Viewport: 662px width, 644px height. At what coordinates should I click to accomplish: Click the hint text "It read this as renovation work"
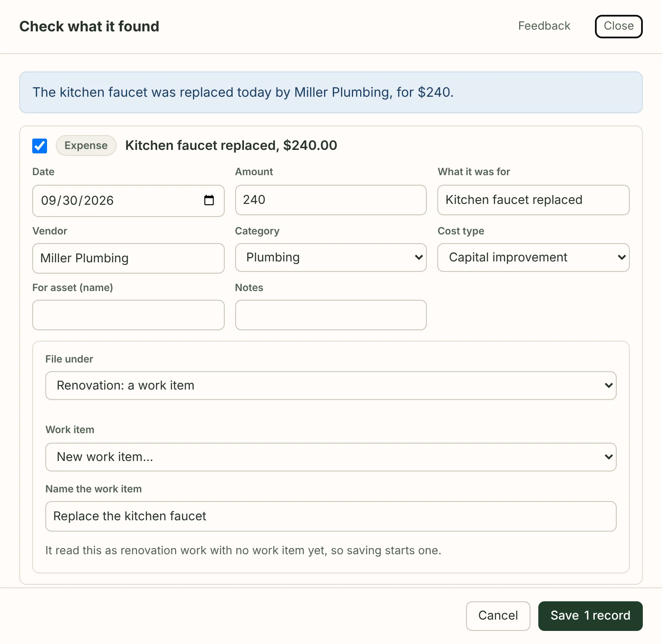(243, 550)
